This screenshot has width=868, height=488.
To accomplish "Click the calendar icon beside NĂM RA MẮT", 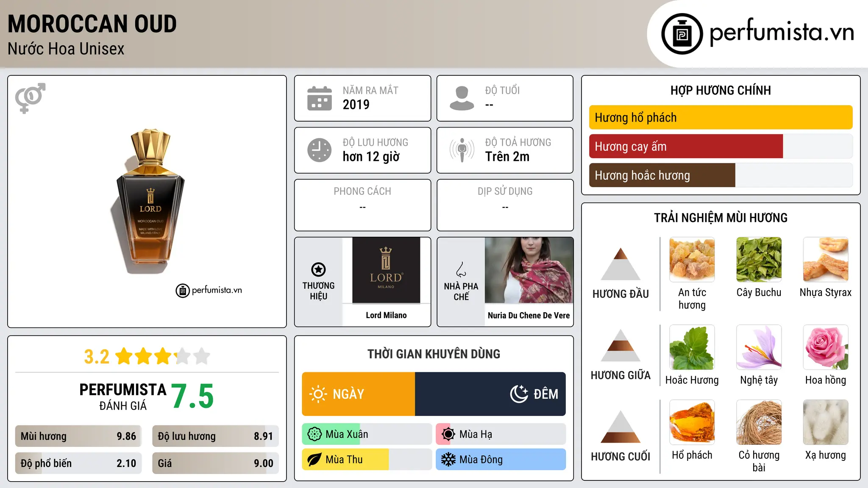I will click(319, 98).
